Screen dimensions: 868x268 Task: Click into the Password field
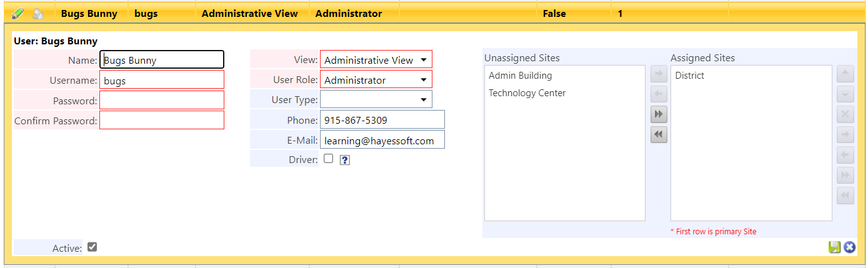coord(162,100)
